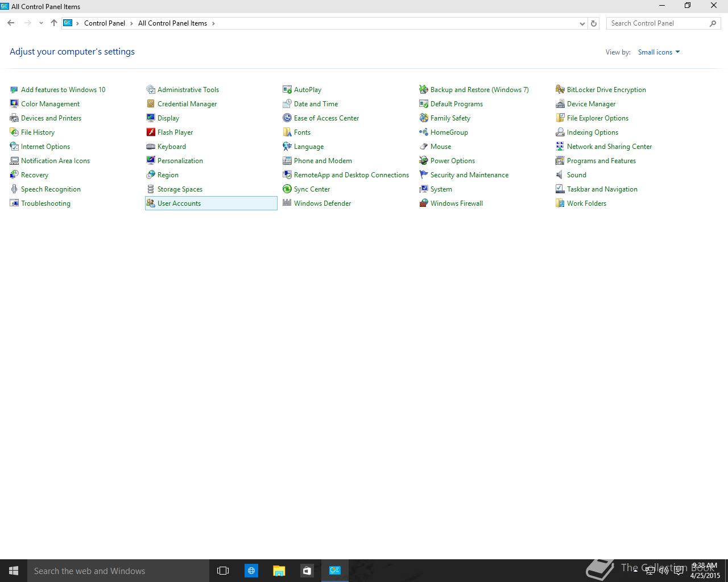Expand chevron after Control Panel breadcrumb

tap(131, 23)
